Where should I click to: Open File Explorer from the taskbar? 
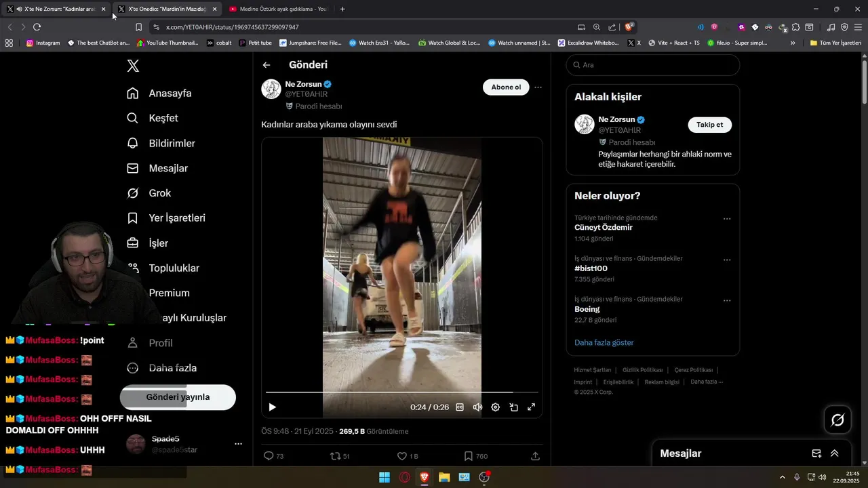point(444,477)
